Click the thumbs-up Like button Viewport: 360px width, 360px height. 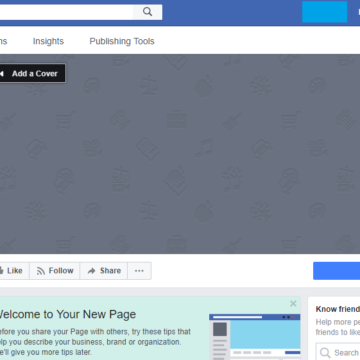pos(14,271)
